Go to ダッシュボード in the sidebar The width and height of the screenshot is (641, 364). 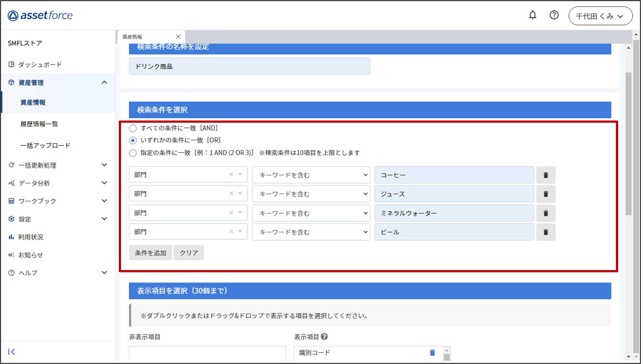coord(40,64)
